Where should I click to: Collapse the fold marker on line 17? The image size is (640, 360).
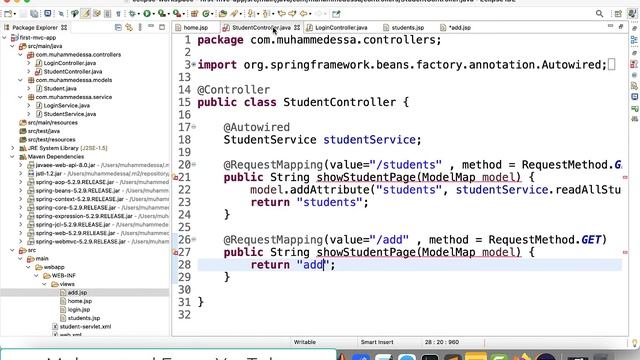pyautogui.click(x=194, y=127)
